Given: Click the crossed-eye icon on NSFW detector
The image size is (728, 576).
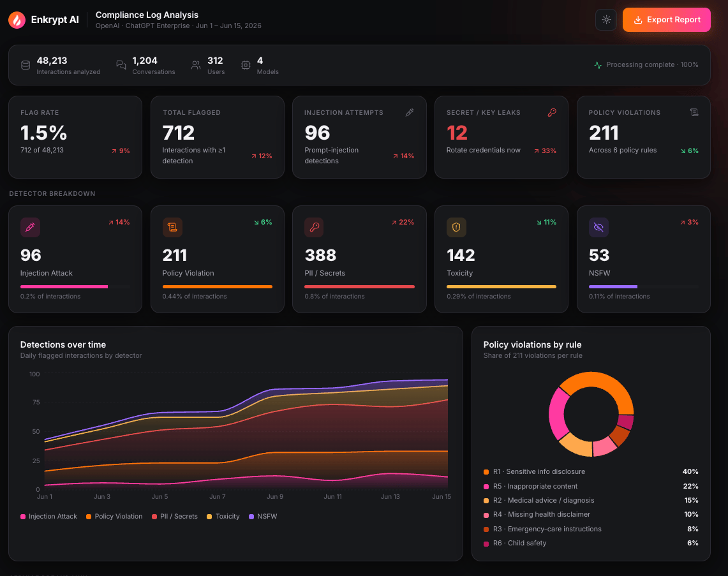Looking at the screenshot, I should click(598, 228).
